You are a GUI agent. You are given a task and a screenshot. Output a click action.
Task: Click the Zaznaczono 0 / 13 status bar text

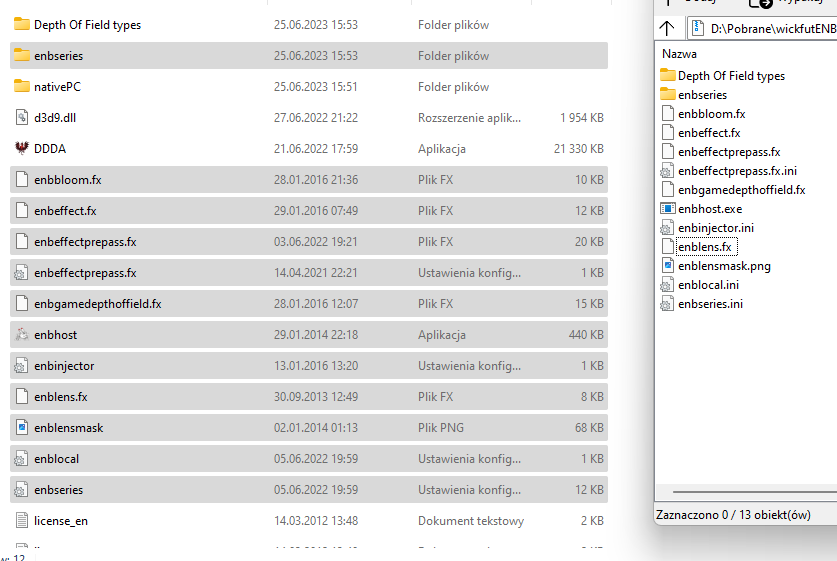(x=733, y=515)
